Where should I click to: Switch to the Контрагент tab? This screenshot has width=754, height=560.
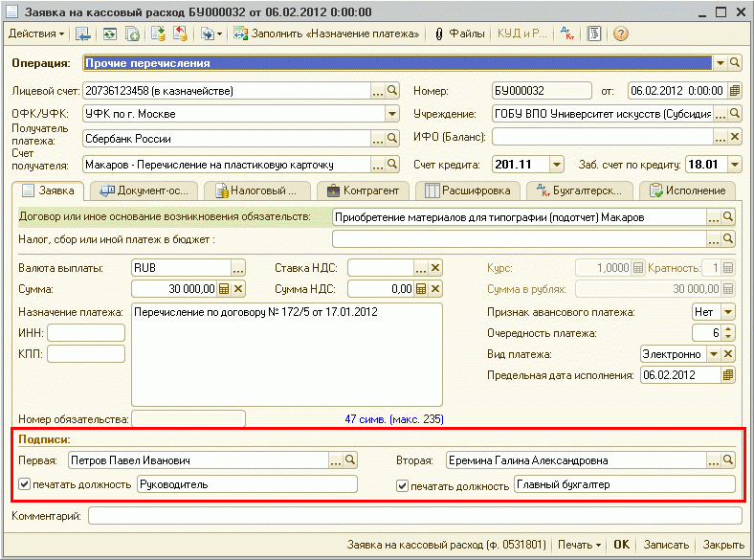pyautogui.click(x=363, y=190)
